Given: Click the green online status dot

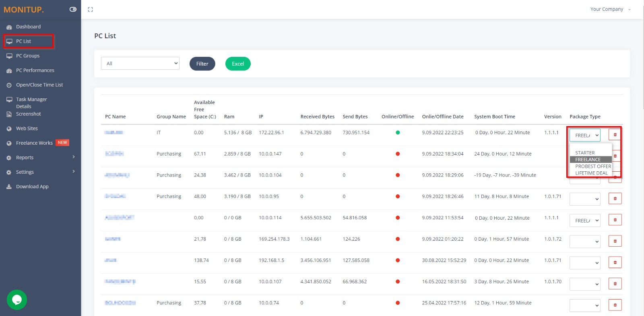Looking at the screenshot, I should point(398,133).
